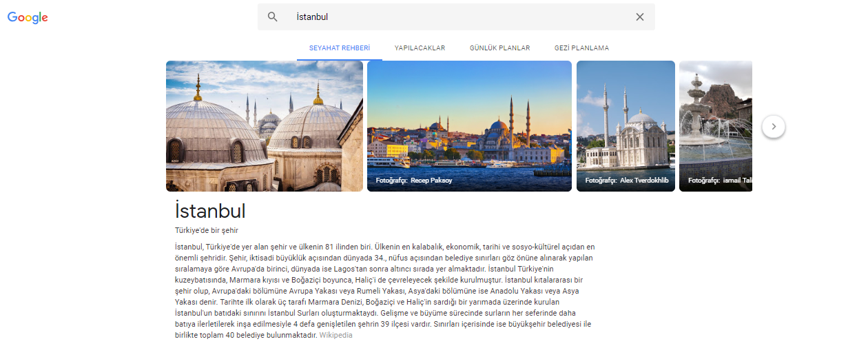Show next photos with arrow button

tap(774, 126)
